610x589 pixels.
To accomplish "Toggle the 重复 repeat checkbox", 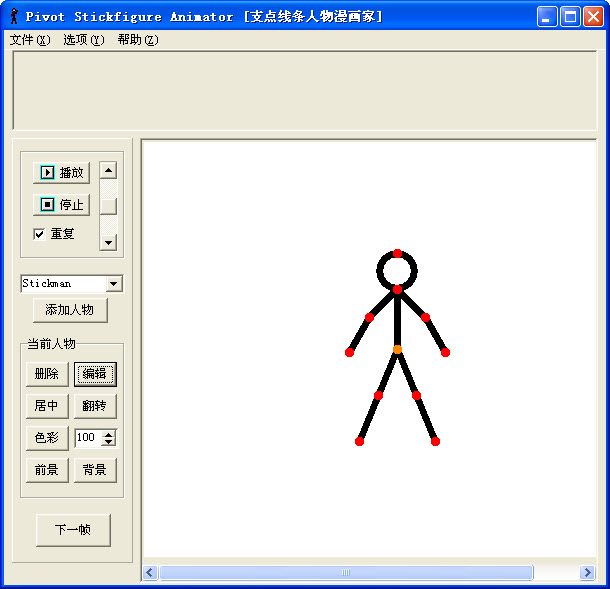I will [x=39, y=234].
